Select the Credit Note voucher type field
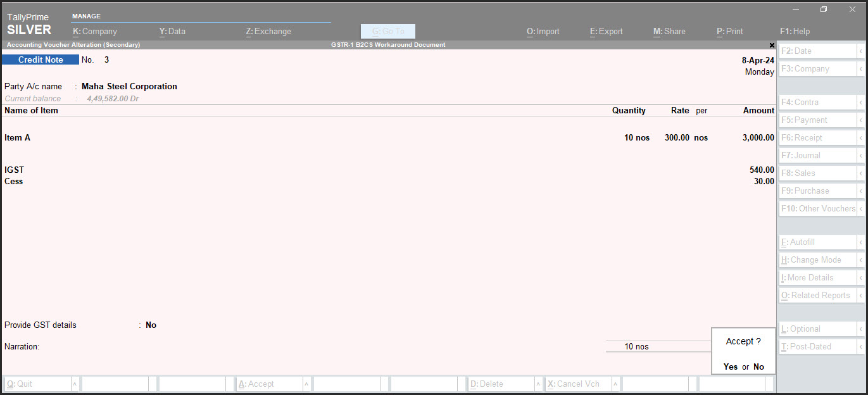Image resolution: width=868 pixels, height=395 pixels. click(x=41, y=60)
